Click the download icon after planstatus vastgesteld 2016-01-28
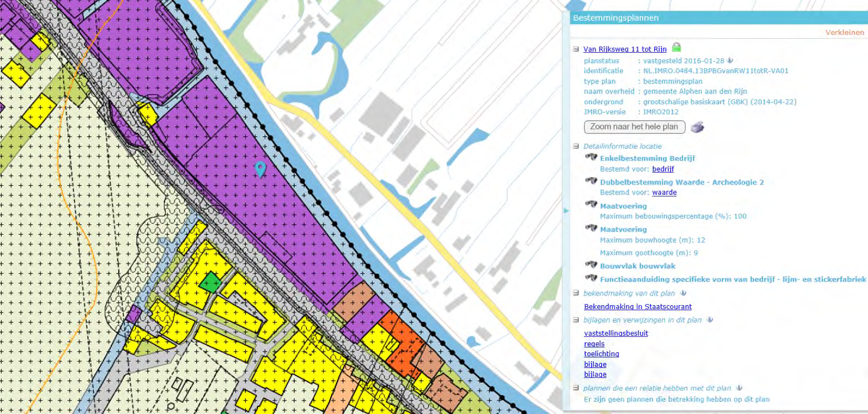Screen dimensions: 868x414 [x=729, y=59]
